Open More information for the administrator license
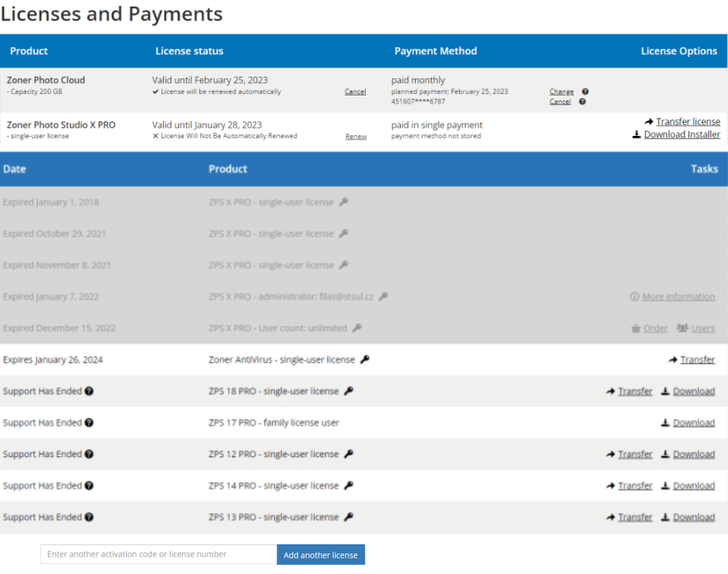 tap(679, 296)
